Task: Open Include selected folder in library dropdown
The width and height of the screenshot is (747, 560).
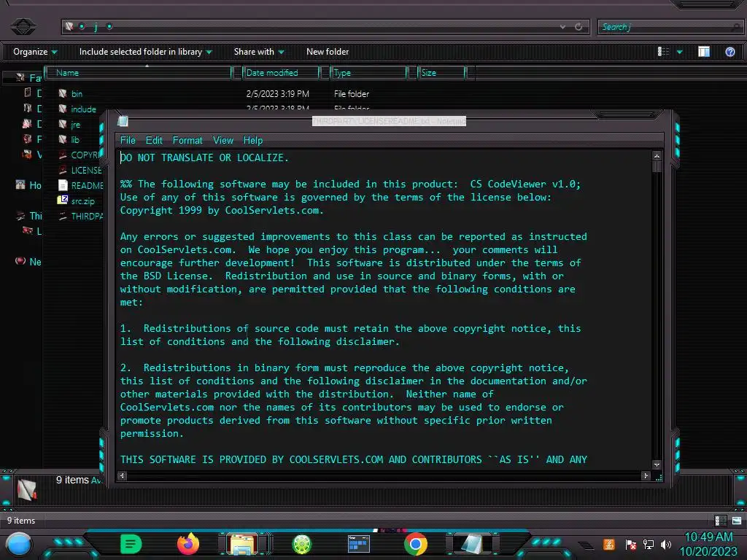Action: pyautogui.click(x=145, y=52)
